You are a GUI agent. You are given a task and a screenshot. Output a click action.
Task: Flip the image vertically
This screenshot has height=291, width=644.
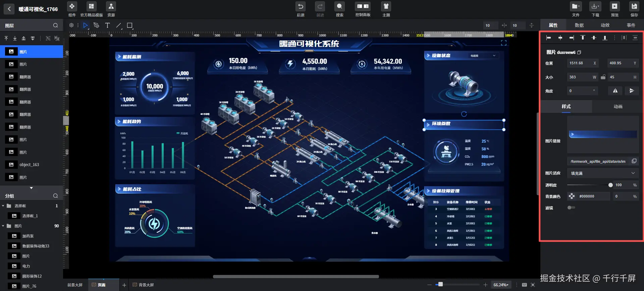632,91
